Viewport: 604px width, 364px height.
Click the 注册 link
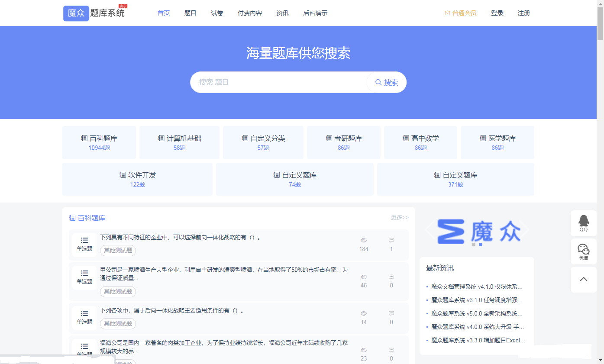(524, 13)
